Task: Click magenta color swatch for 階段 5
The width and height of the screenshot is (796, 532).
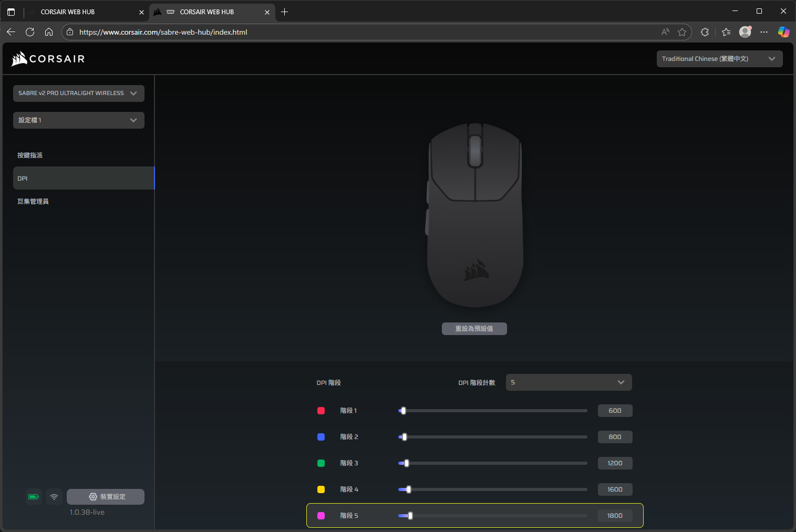Action: pos(321,516)
